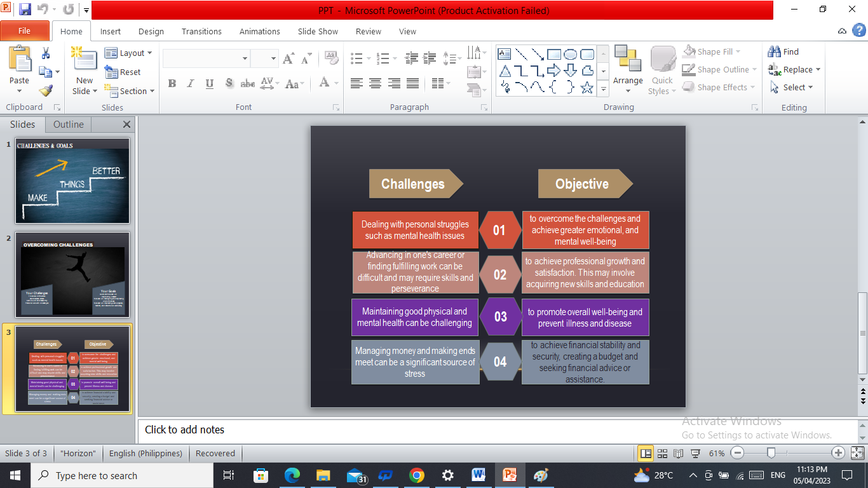Click the Format Painter brush icon
This screenshot has height=488, width=868.
[x=46, y=91]
